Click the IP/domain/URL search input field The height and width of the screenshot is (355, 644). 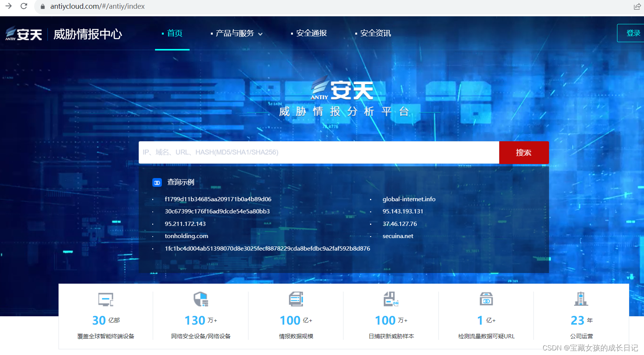pyautogui.click(x=318, y=152)
